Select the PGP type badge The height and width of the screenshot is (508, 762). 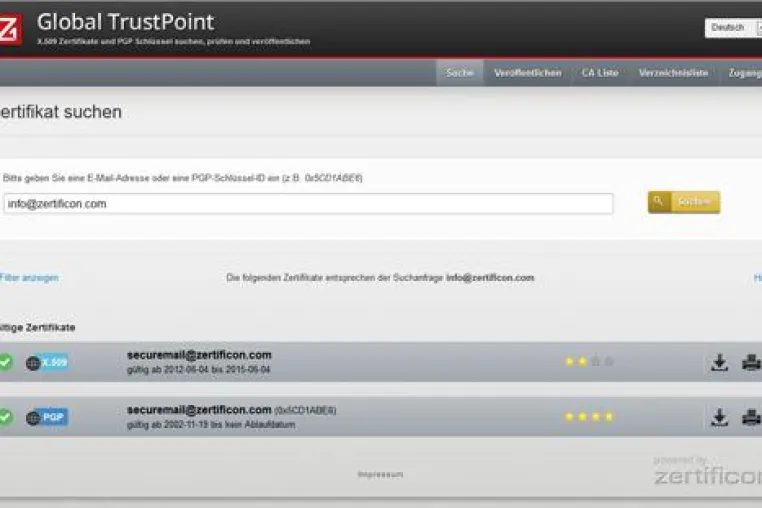[x=47, y=417]
